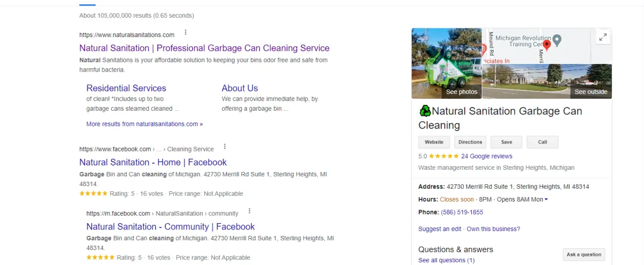See all questions (1)
The width and height of the screenshot is (644, 265).
click(x=447, y=260)
